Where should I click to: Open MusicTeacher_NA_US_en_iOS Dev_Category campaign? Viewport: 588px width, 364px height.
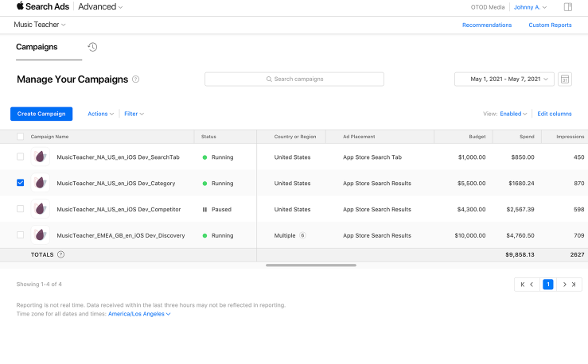[x=116, y=184]
